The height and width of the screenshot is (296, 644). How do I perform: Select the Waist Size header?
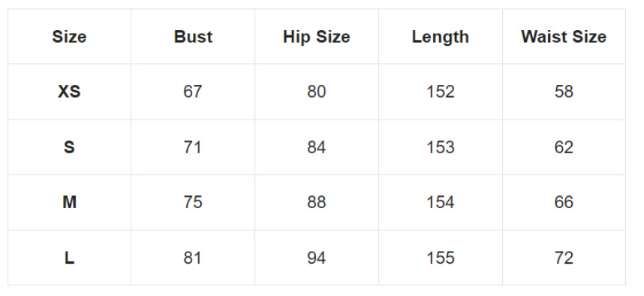(564, 37)
